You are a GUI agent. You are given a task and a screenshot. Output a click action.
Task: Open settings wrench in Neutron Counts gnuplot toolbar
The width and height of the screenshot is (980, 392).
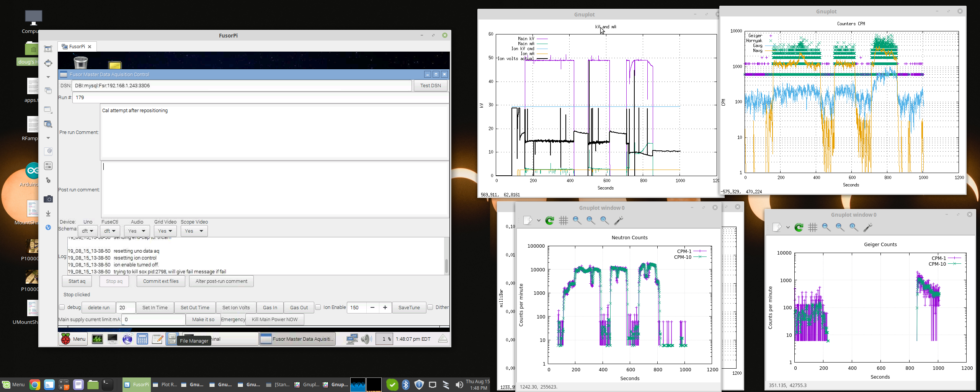coord(619,220)
